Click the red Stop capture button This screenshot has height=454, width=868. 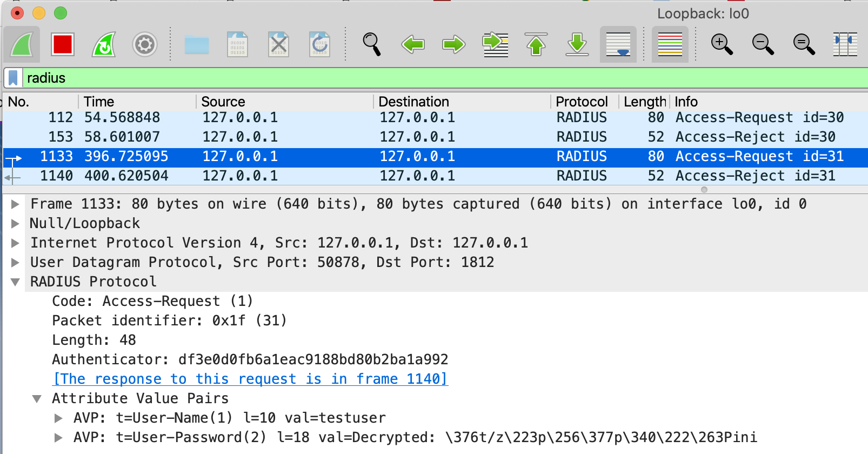(63, 44)
